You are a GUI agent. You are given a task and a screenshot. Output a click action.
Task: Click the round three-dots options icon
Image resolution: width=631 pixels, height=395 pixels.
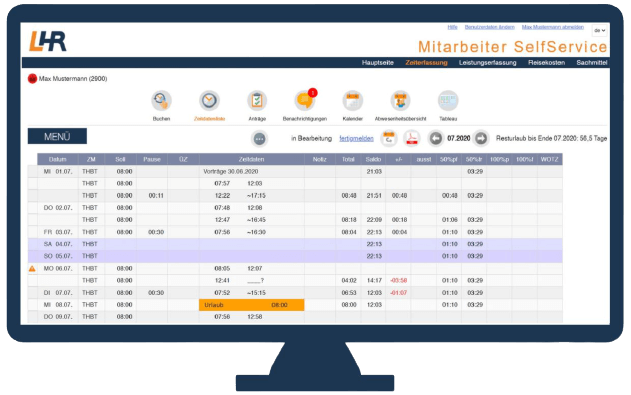point(260,139)
